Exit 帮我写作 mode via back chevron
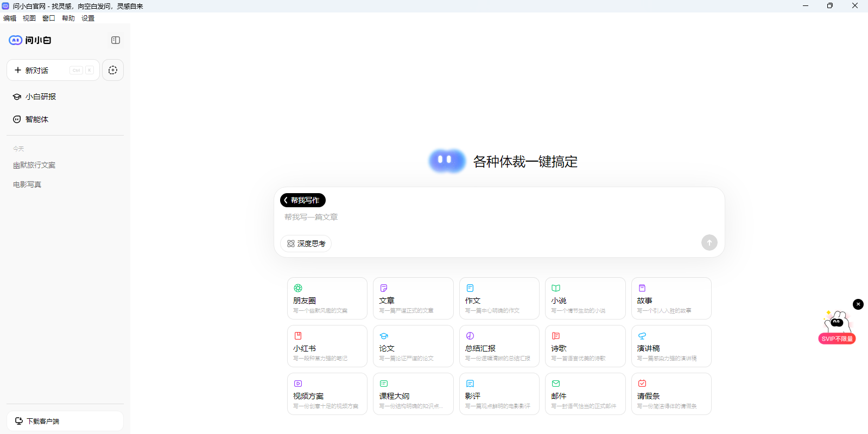Viewport: 868px width, 434px height. pyautogui.click(x=286, y=200)
